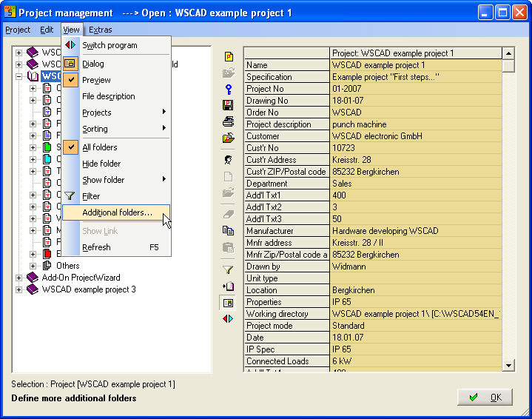The height and width of the screenshot is (419, 532).
Task: Expand the Others folder in tree
Action: (33, 266)
